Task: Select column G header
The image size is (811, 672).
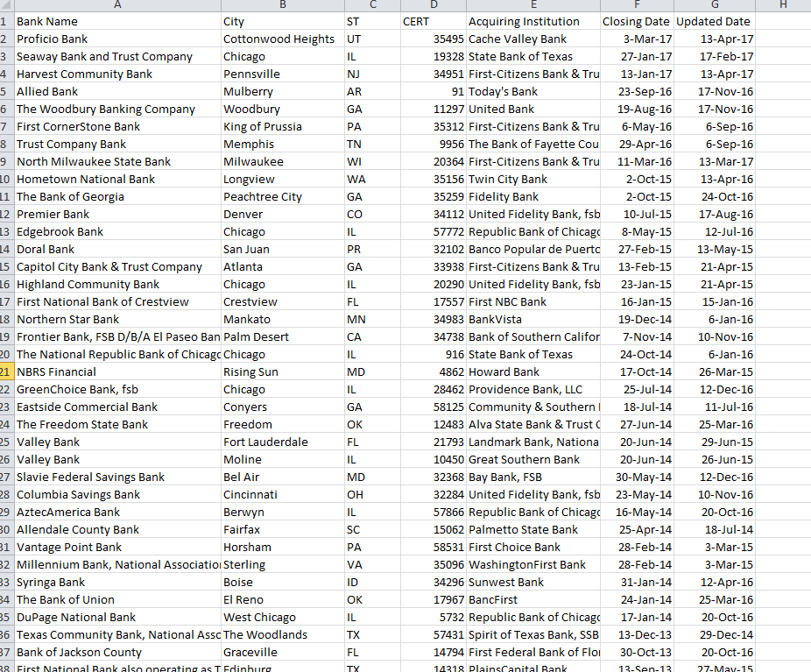Action: coord(715,5)
